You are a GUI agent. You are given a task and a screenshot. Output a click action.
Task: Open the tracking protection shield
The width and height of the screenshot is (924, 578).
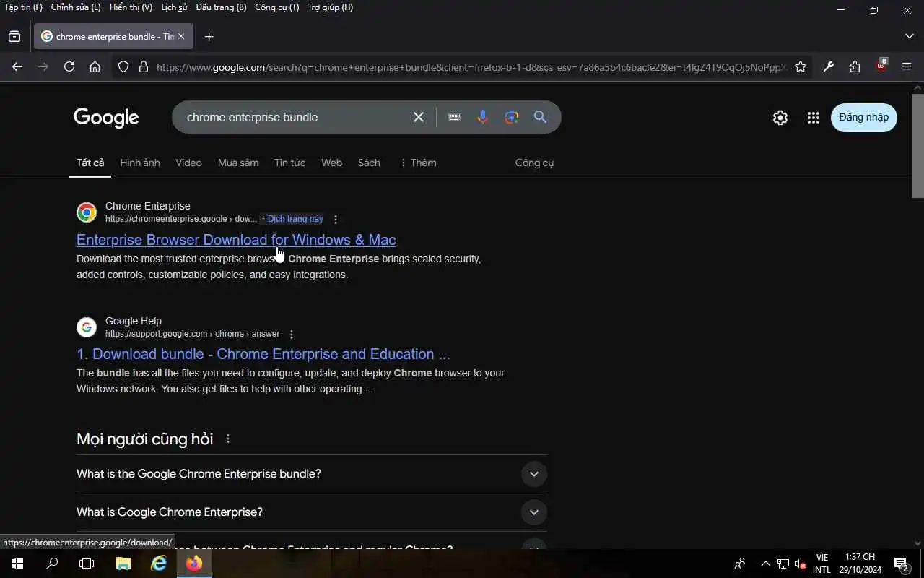pyautogui.click(x=123, y=66)
